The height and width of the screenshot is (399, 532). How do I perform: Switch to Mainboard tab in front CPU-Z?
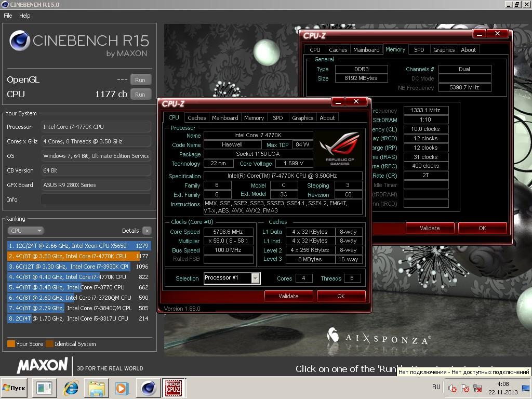click(x=225, y=118)
